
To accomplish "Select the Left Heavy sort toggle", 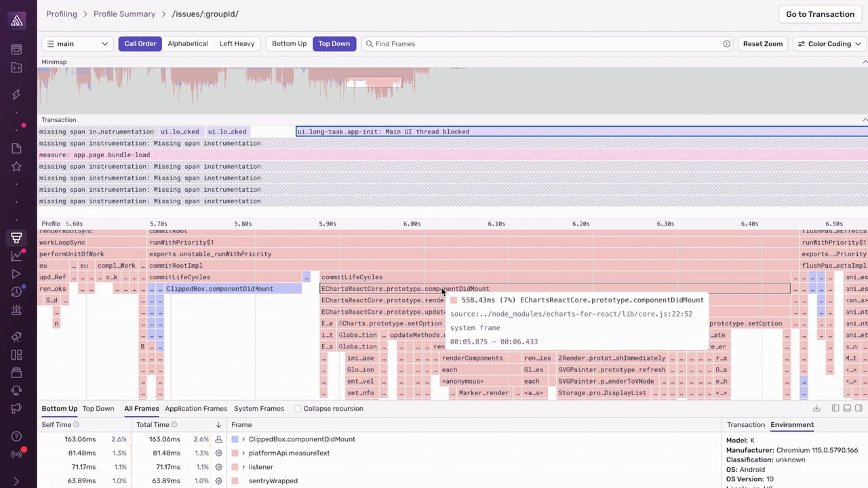I will point(237,44).
